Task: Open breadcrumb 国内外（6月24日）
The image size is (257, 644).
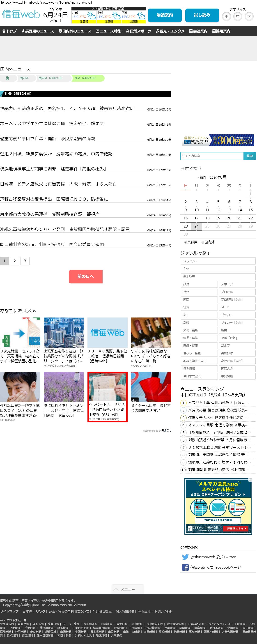Action: pos(51,78)
